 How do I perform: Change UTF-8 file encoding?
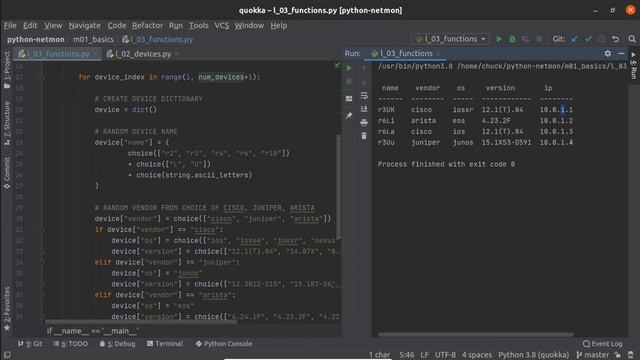pyautogui.click(x=445, y=355)
